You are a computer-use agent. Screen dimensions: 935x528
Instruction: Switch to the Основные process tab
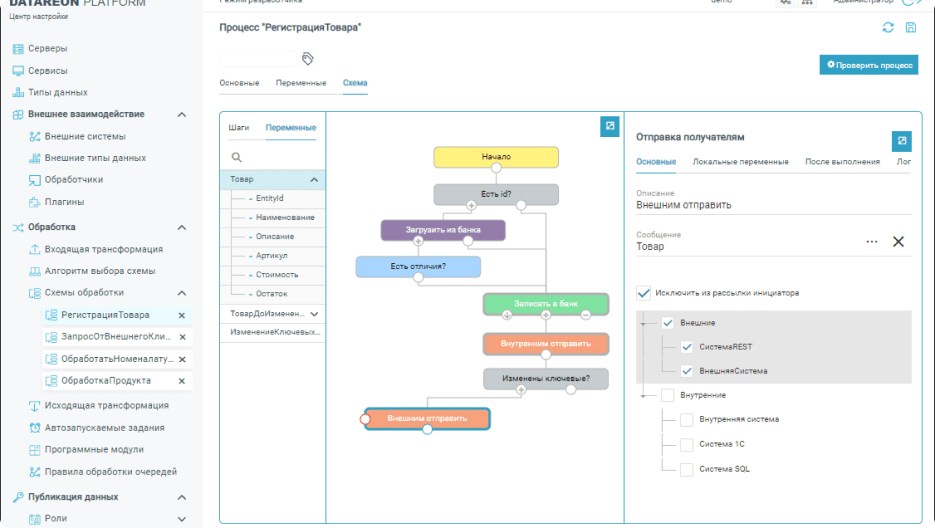[x=239, y=83]
